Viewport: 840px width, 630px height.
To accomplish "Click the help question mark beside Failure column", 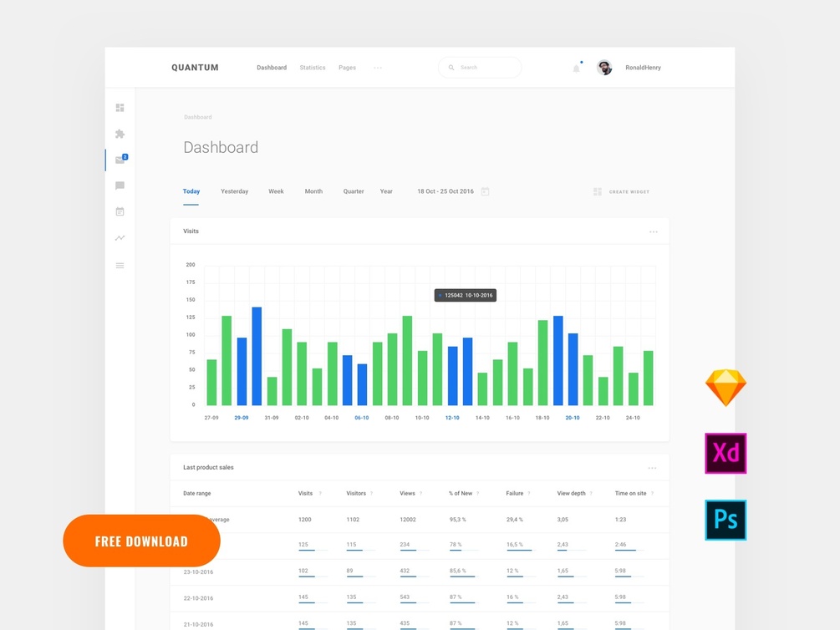I will coord(529,494).
